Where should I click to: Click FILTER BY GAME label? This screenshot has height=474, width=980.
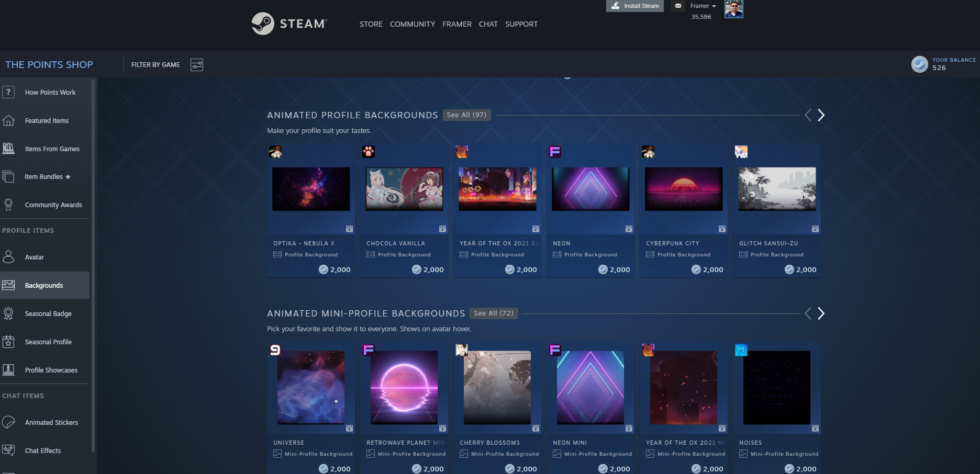pos(155,65)
